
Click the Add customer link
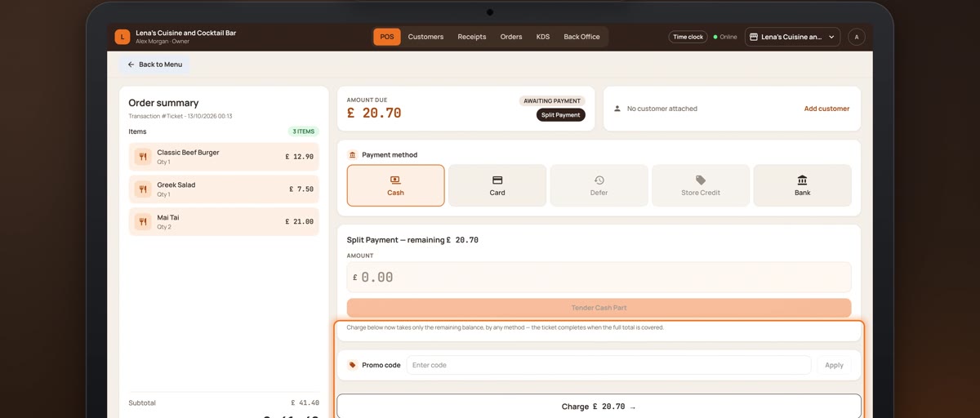point(826,109)
